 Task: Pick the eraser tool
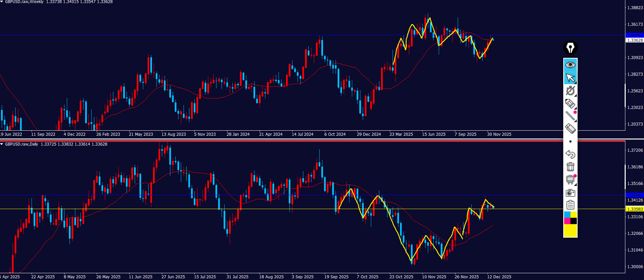570,129
